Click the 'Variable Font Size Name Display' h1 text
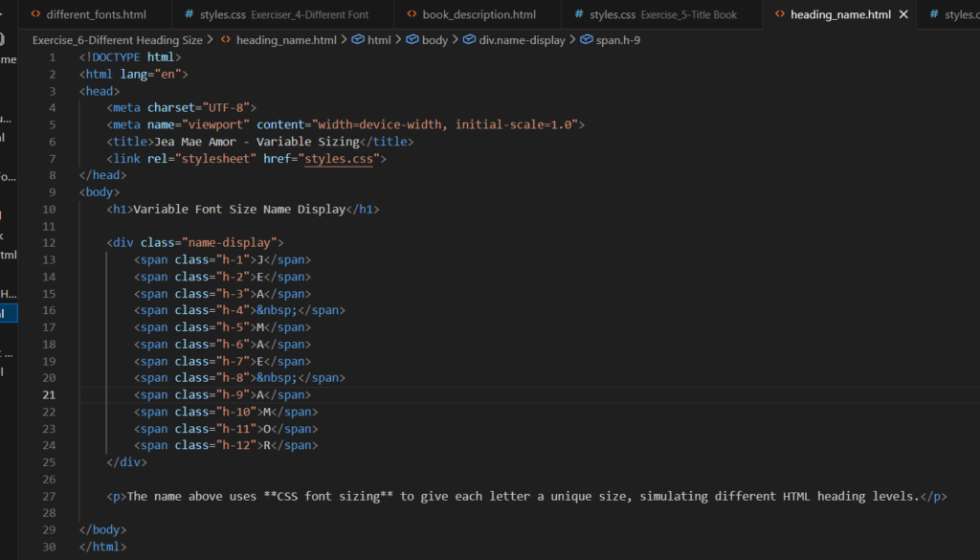Screen dimensions: 980x560 [x=237, y=209]
